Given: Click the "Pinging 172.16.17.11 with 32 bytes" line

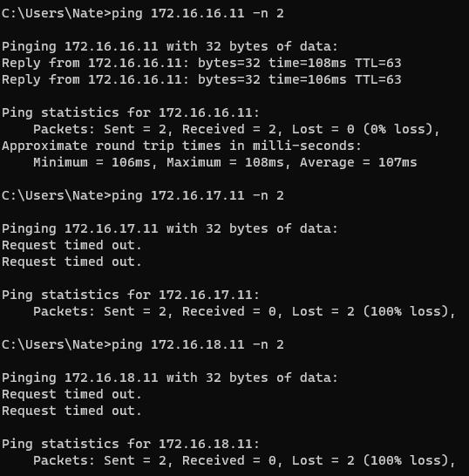Looking at the screenshot, I should tap(170, 229).
